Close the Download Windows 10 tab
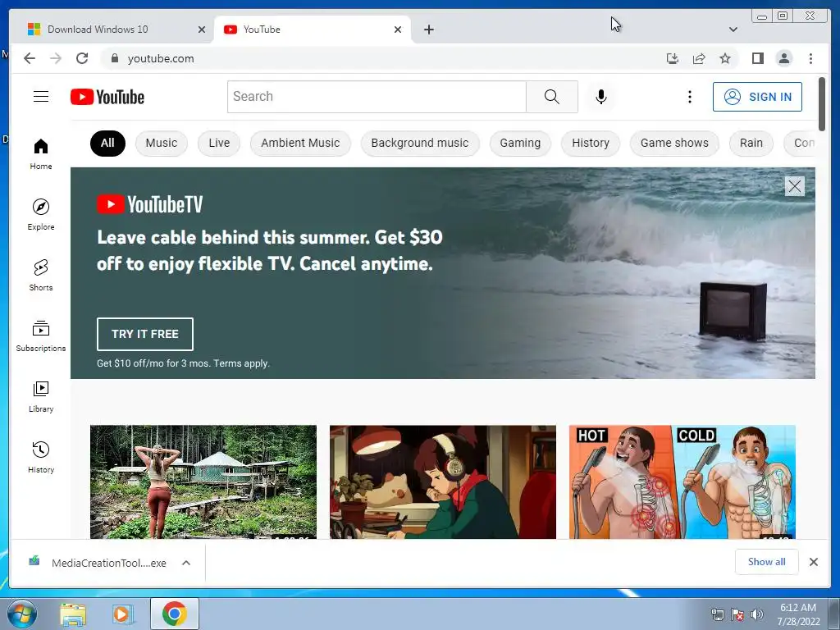840x630 pixels. (202, 30)
